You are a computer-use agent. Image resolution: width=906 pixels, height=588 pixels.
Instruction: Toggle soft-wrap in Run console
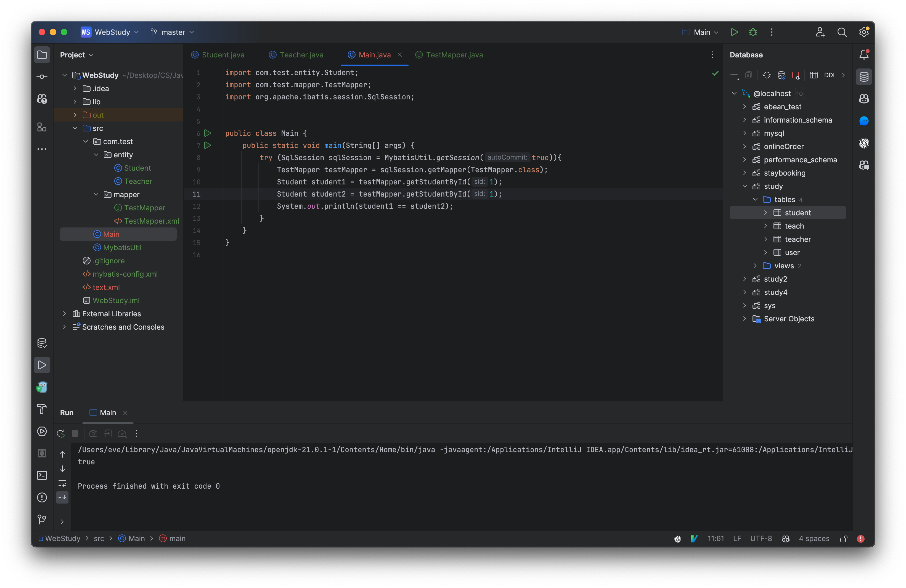62,483
